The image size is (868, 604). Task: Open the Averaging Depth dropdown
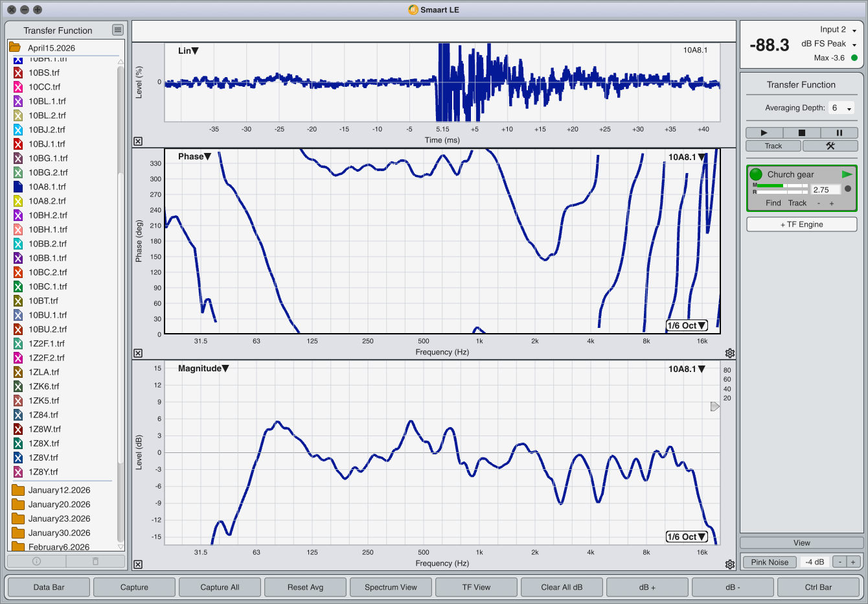842,108
